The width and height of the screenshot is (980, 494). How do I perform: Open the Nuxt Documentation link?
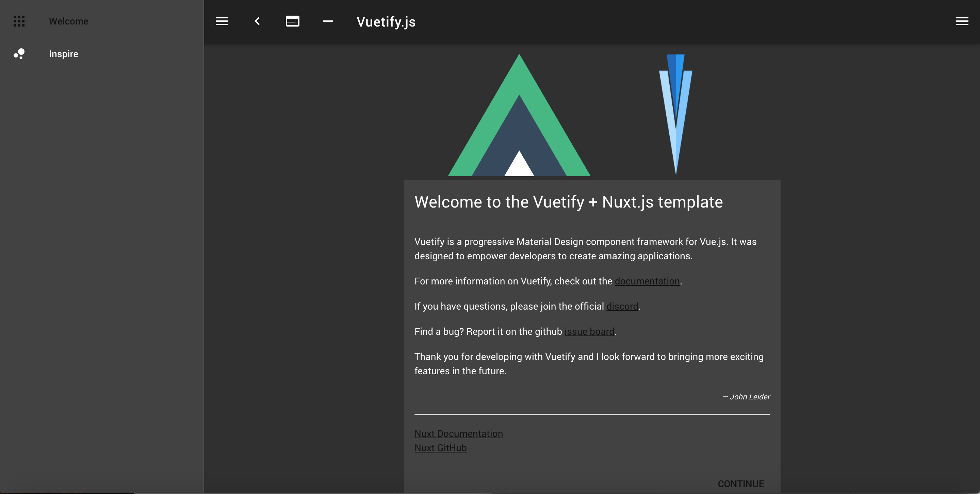click(458, 433)
